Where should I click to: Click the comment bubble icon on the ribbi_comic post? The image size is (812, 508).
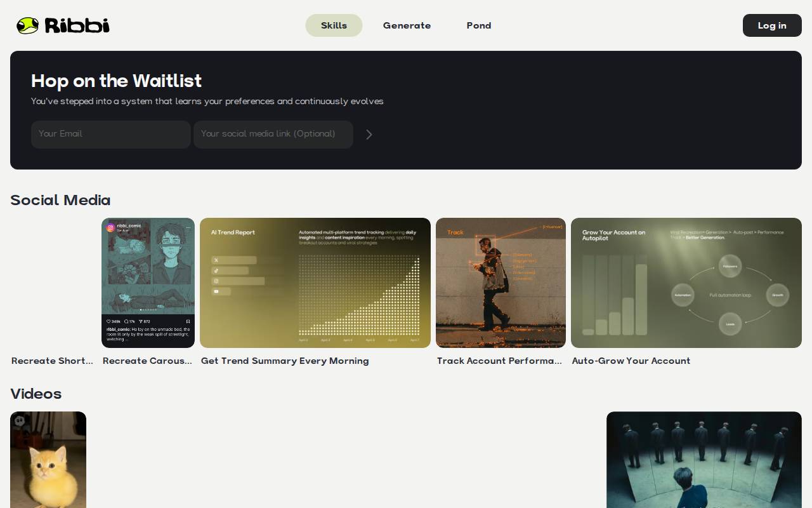point(126,321)
